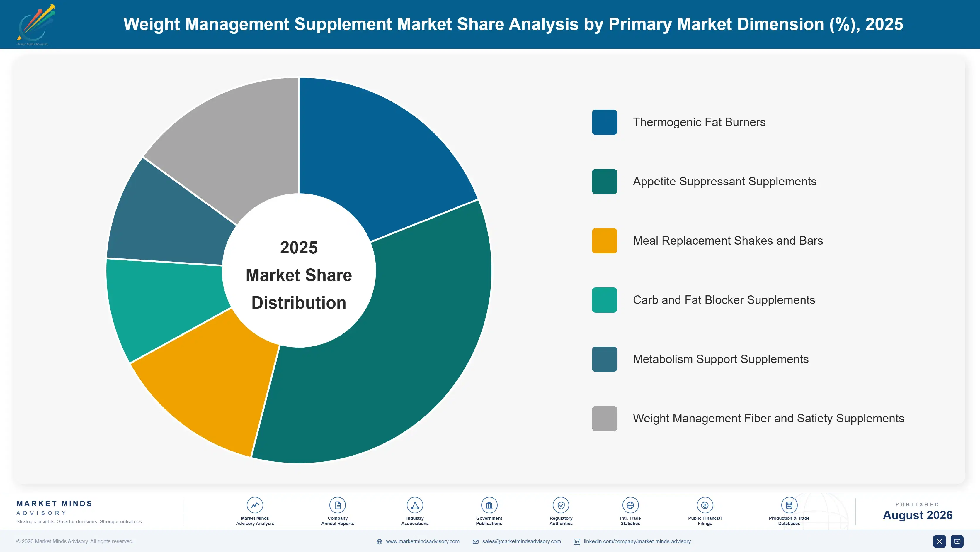Click the Public Financial Filings coin icon

tap(705, 505)
